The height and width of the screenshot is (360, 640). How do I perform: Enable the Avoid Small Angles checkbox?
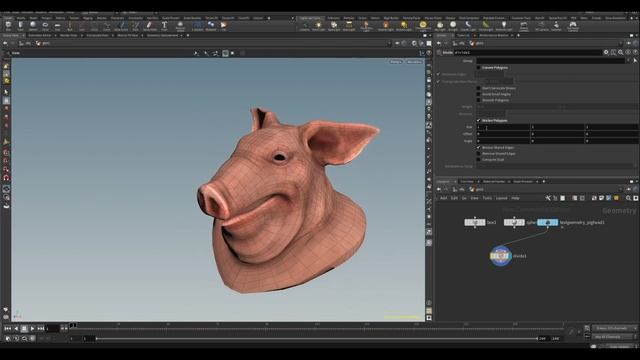click(x=478, y=94)
